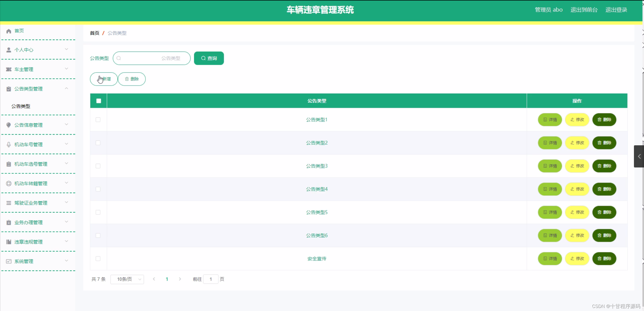The image size is (644, 311).
Task: Click the 新增 add button
Action: (103, 79)
